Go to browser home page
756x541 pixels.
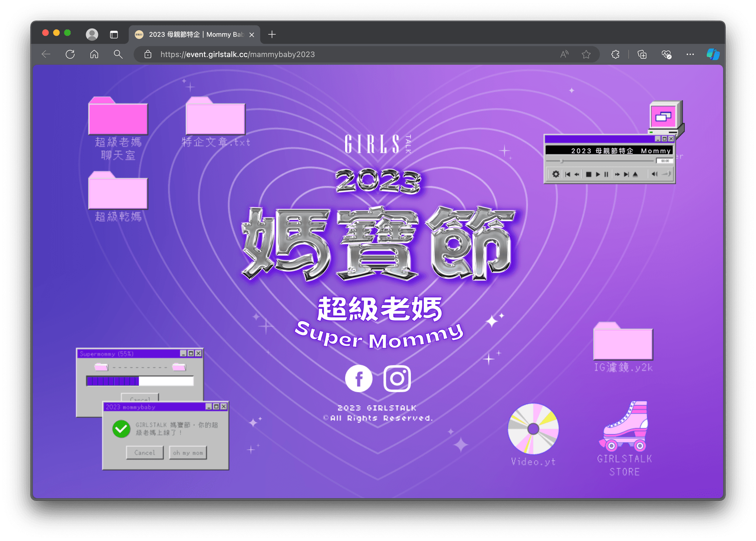94,54
